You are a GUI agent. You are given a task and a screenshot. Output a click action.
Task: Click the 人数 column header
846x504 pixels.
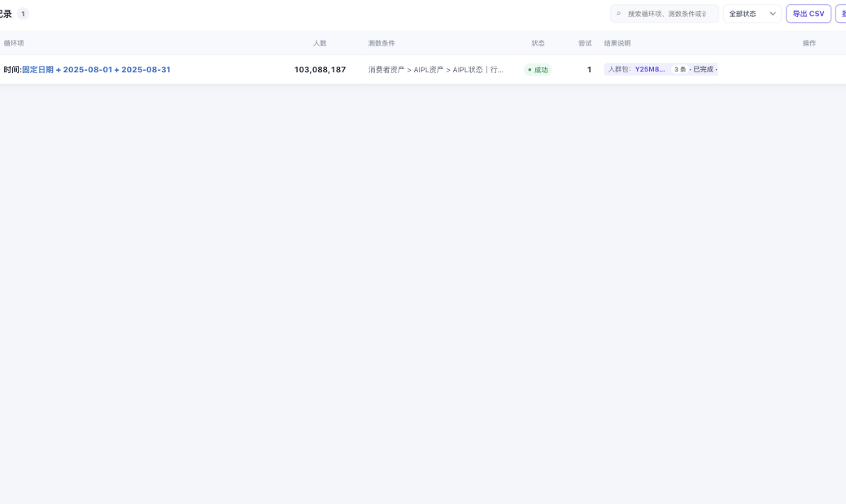coord(320,43)
